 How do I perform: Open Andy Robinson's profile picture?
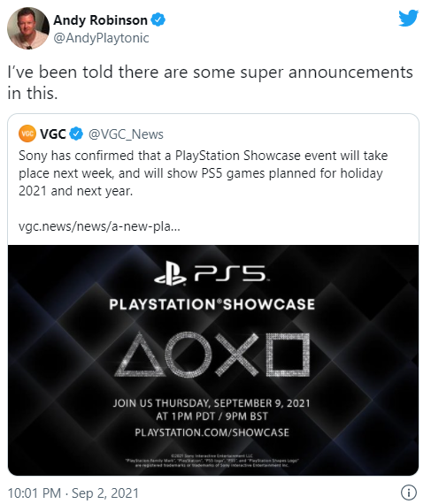click(x=28, y=28)
